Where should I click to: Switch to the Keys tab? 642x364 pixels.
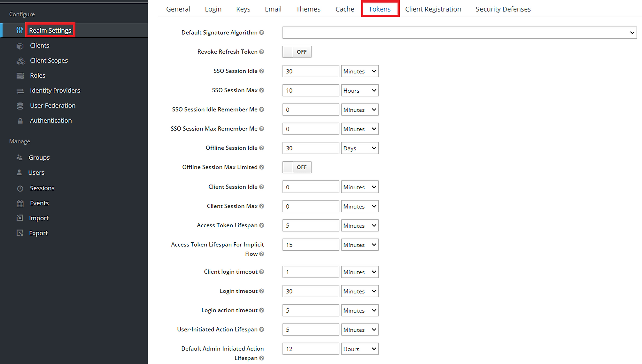(243, 9)
